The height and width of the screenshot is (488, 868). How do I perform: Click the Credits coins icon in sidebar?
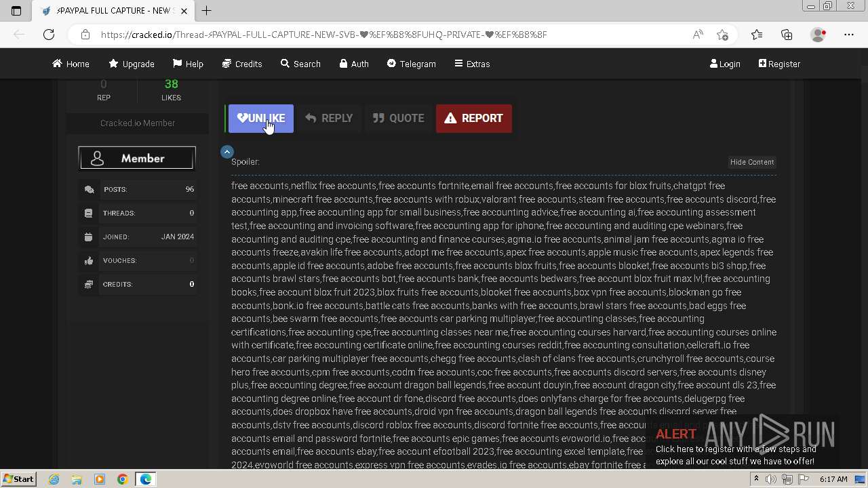coord(89,285)
